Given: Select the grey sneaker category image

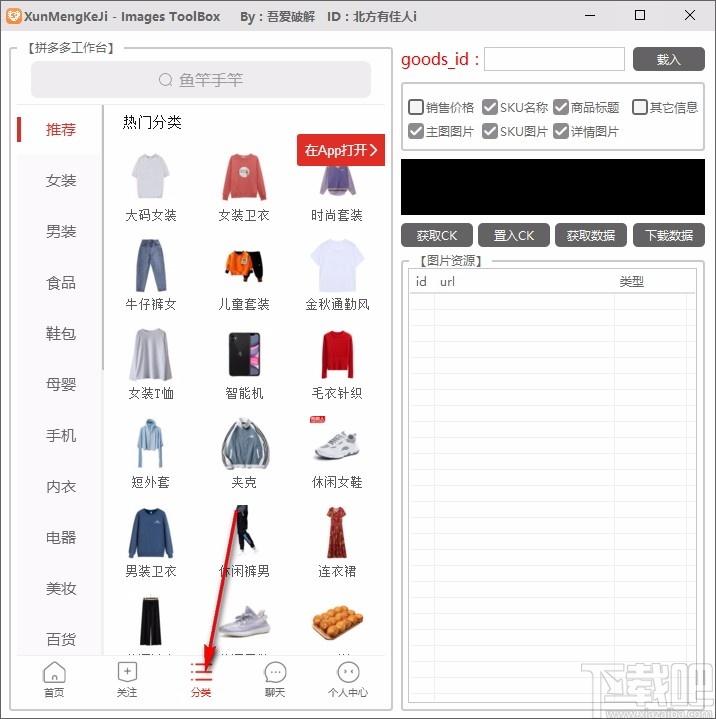Looking at the screenshot, I should tap(244, 621).
